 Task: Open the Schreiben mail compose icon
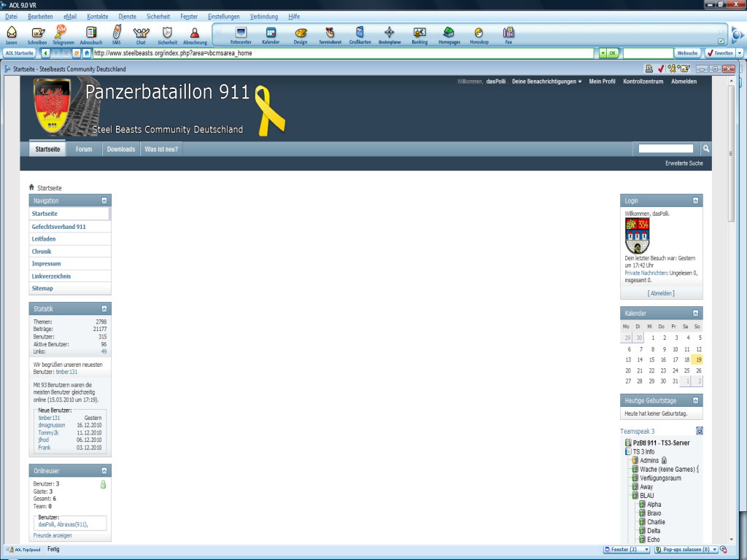37,33
